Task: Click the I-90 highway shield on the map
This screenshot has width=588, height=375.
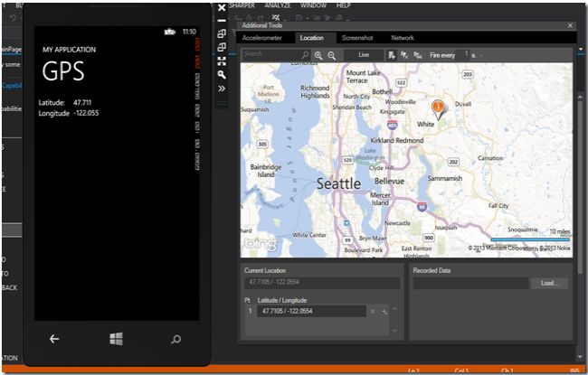Action: coord(422,206)
